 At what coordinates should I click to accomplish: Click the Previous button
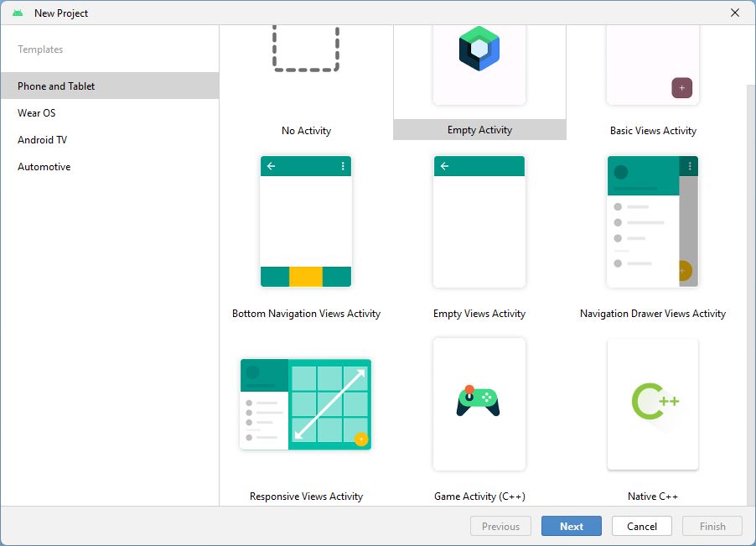(500, 526)
